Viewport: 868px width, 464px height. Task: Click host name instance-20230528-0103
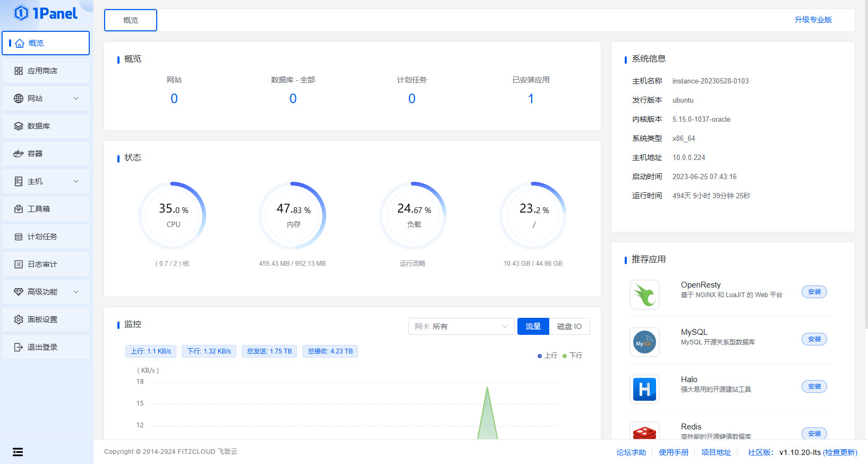click(711, 81)
